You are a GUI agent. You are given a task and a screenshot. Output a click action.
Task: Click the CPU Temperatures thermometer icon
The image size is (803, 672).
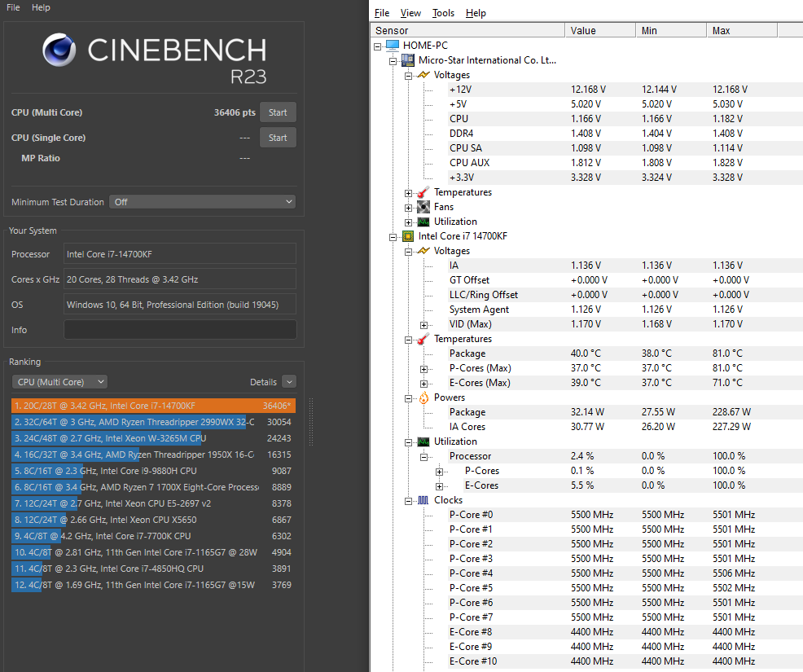[423, 339]
